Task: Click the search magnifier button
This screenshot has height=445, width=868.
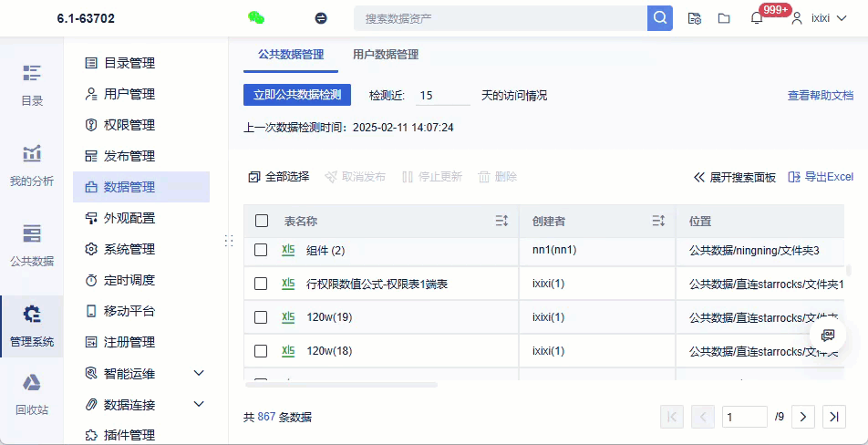Action: click(x=660, y=18)
